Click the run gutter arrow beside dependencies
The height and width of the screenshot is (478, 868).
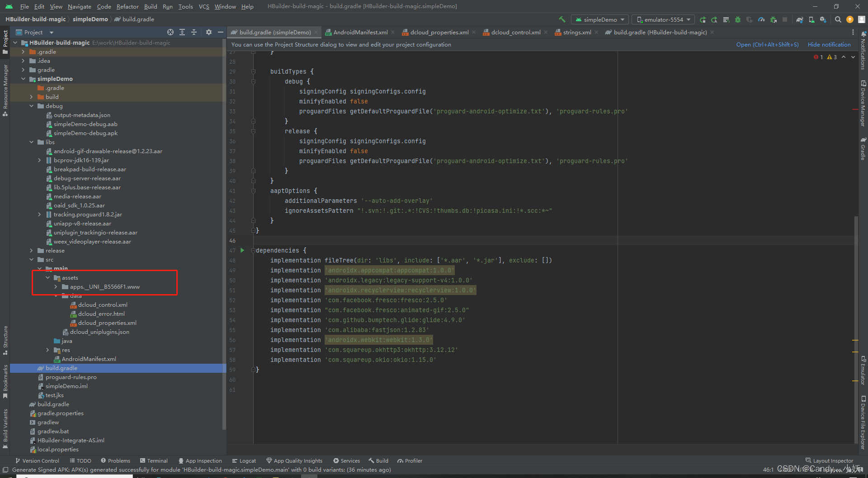tap(242, 250)
